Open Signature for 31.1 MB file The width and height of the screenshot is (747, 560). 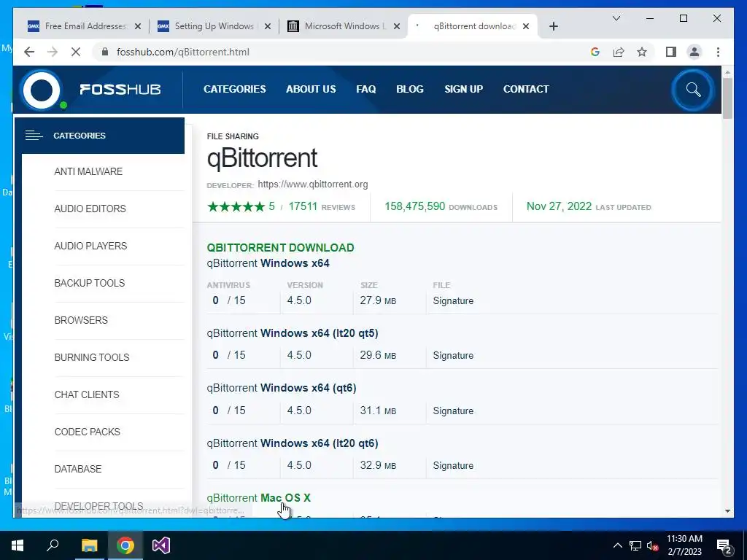click(453, 411)
